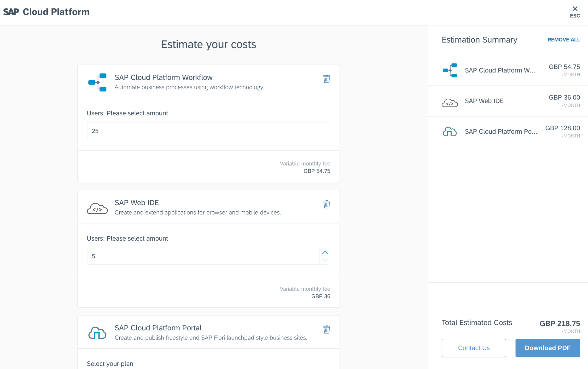Click the Workflow icon in Estimation Summary

[x=450, y=70]
